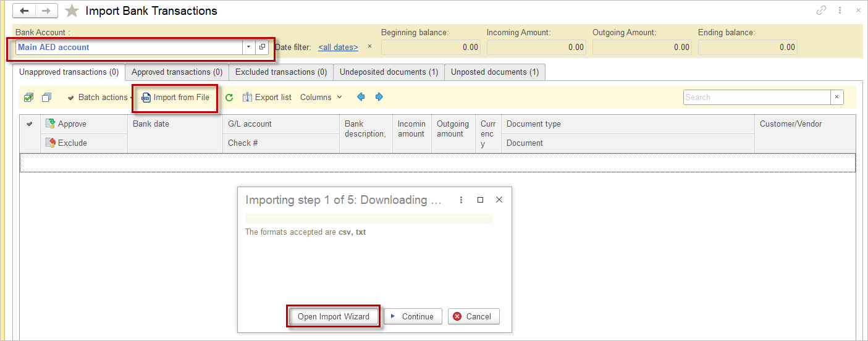This screenshot has width=868, height=341.
Task: Click the blue right arrow icon
Action: click(379, 97)
